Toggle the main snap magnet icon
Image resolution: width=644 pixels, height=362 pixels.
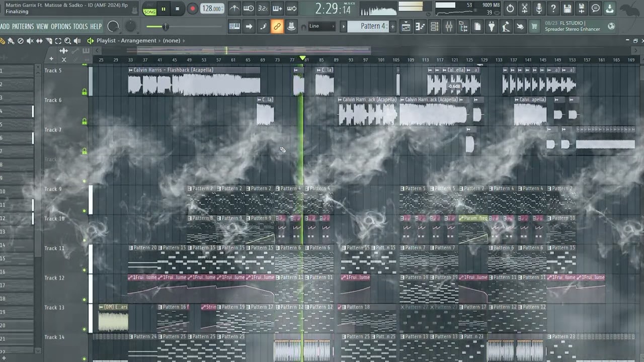coord(303,27)
